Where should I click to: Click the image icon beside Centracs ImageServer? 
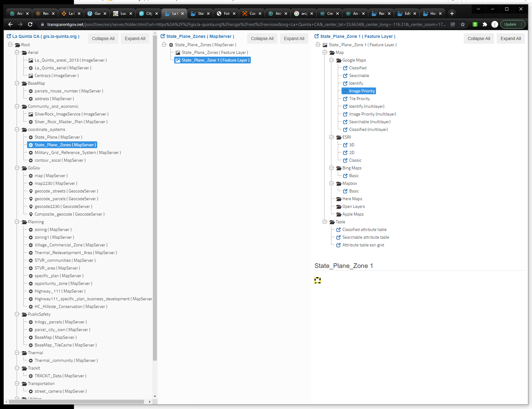[x=31, y=76]
